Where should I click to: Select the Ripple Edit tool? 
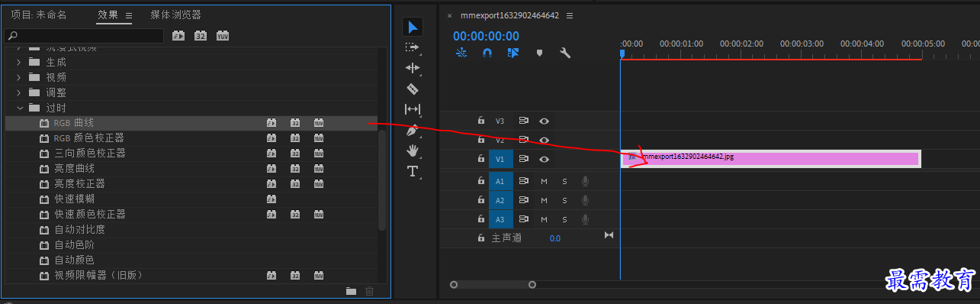pyautogui.click(x=413, y=68)
